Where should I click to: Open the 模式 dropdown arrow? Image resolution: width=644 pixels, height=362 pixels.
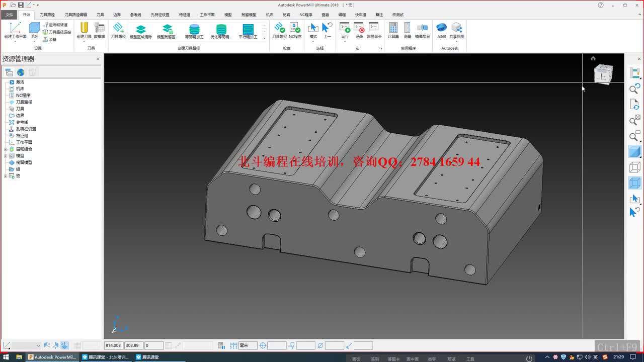point(313,41)
